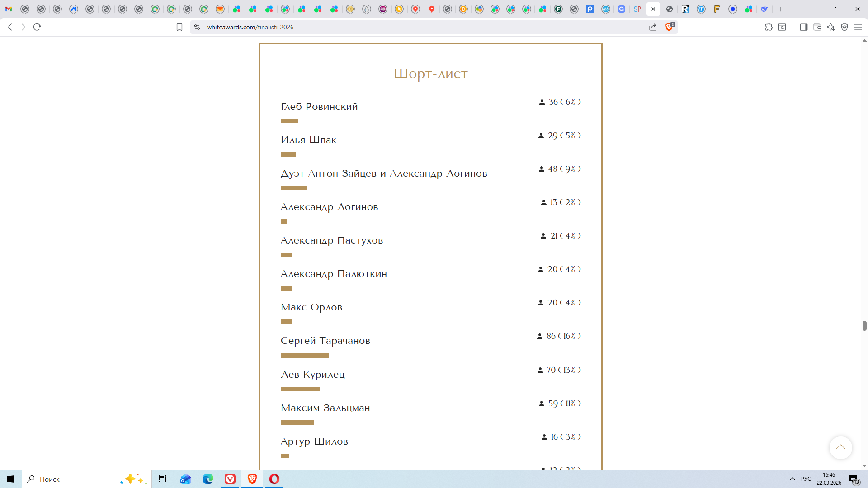Bookmark this page
The height and width of the screenshot is (488, 868).
[x=179, y=27]
